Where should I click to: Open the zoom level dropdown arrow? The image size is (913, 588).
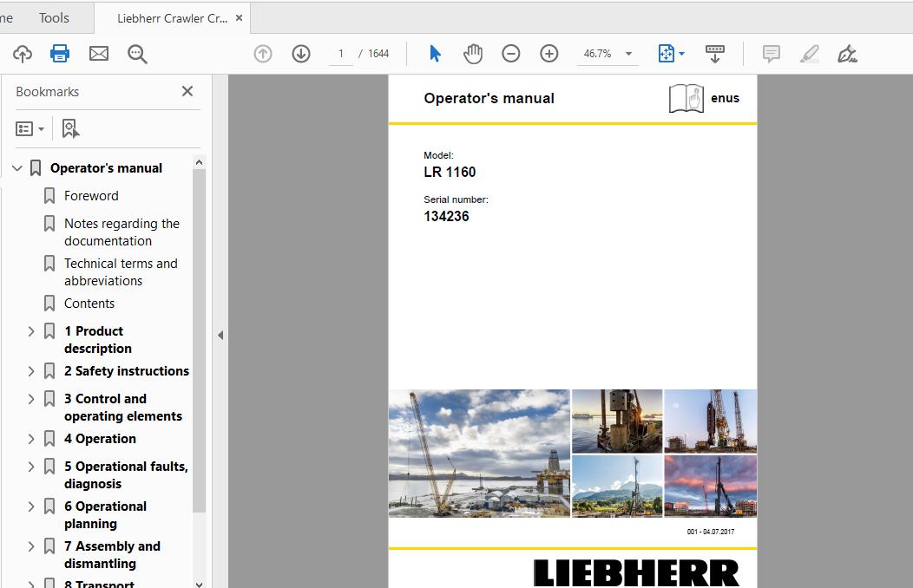point(629,54)
